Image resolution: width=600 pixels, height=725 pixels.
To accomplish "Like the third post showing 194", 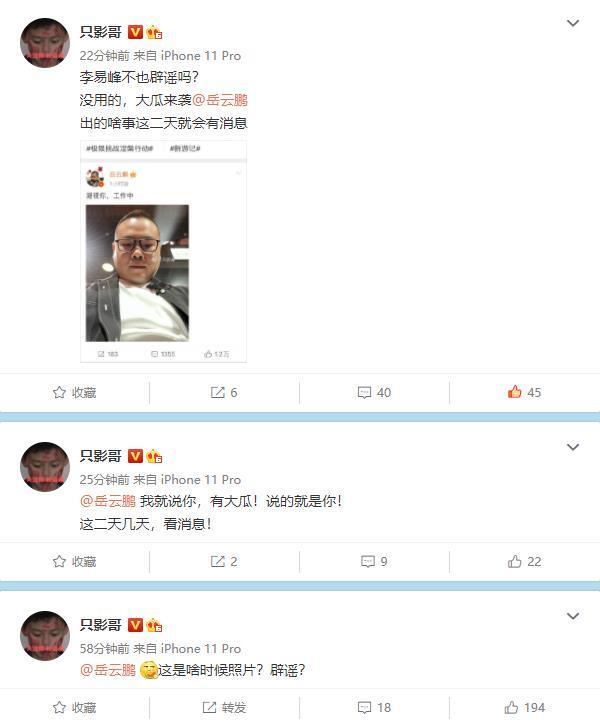I will pyautogui.click(x=524, y=707).
